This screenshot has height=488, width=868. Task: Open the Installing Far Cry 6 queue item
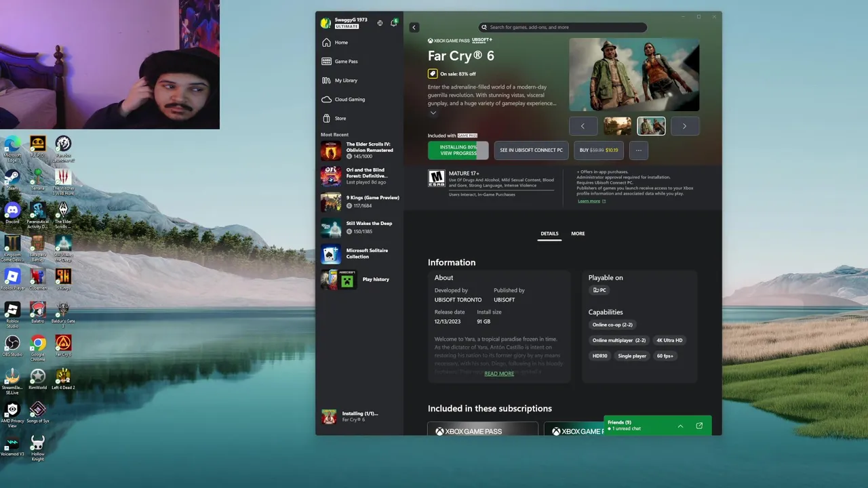pos(359,417)
